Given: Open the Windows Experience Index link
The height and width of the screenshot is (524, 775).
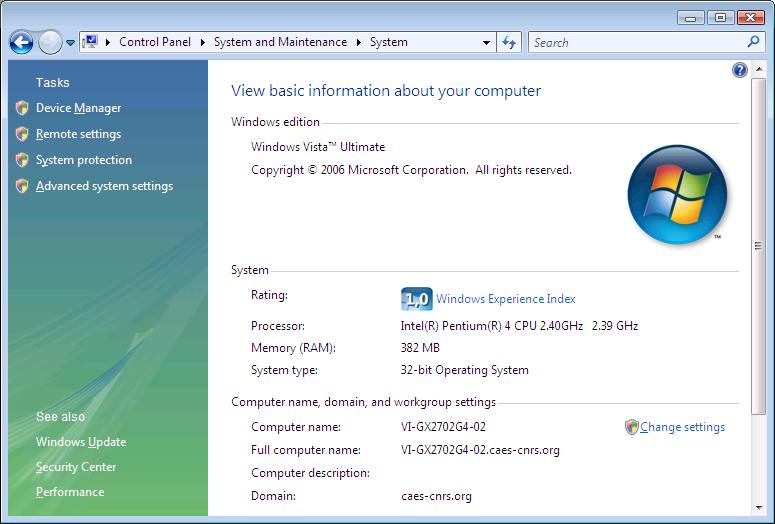Looking at the screenshot, I should 506,299.
